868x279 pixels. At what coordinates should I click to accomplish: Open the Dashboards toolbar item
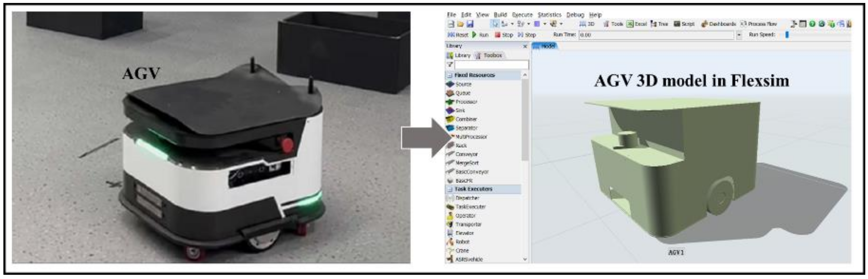[x=718, y=24]
